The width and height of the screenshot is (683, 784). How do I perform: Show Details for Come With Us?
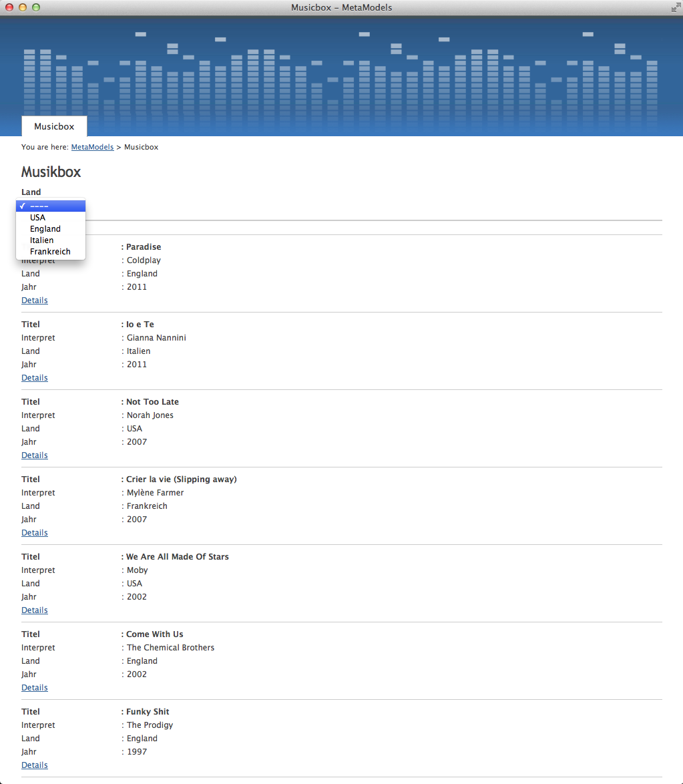(35, 688)
